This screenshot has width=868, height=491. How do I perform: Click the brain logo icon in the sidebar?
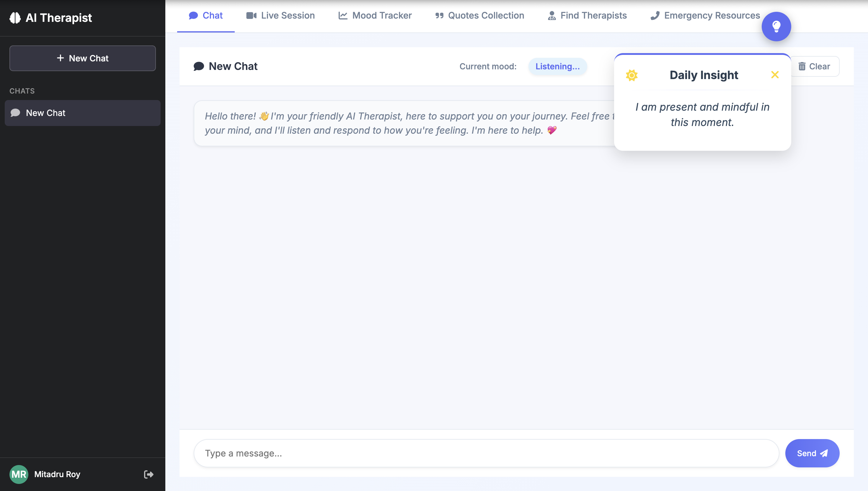click(x=15, y=18)
